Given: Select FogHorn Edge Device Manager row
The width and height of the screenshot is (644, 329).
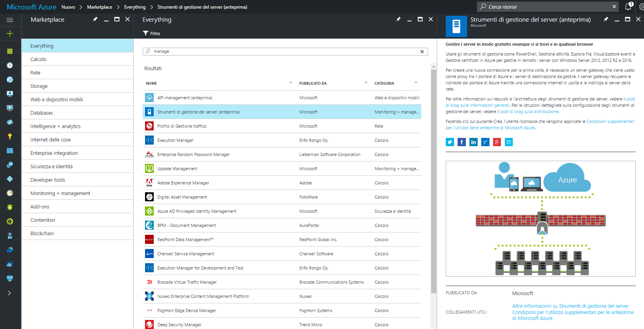Looking at the screenshot, I should click(x=282, y=310).
